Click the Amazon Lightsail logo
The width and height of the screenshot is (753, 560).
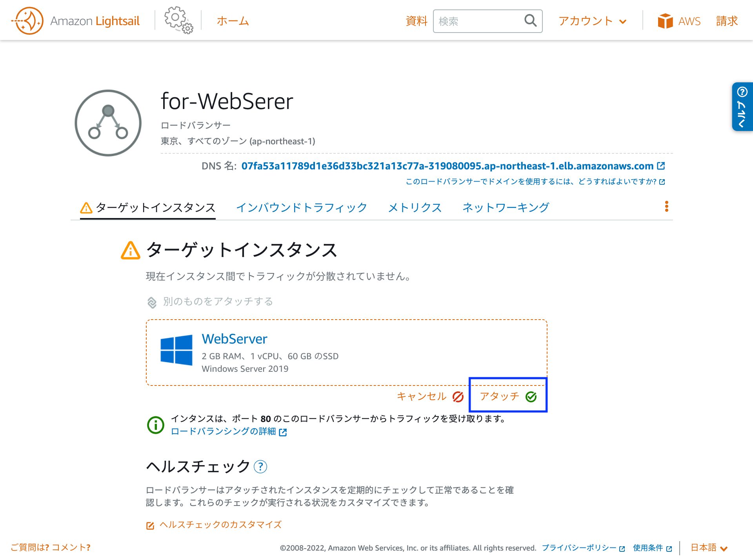click(x=75, y=20)
